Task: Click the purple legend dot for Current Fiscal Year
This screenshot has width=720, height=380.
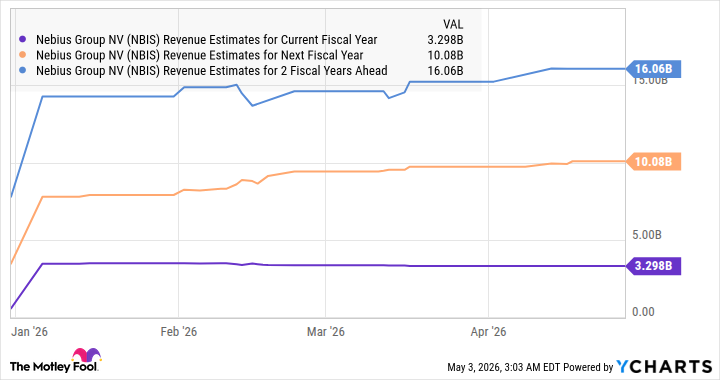Action: (x=23, y=40)
